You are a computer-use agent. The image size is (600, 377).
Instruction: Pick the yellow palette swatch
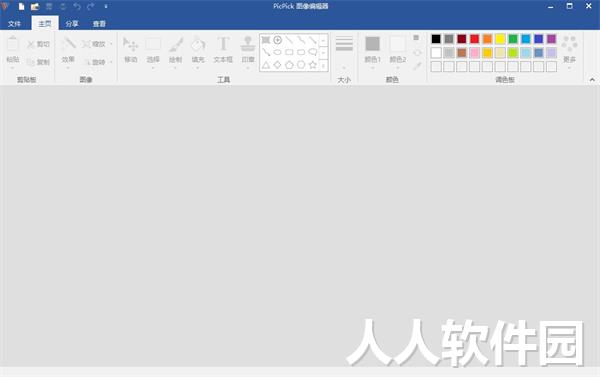[500, 39]
